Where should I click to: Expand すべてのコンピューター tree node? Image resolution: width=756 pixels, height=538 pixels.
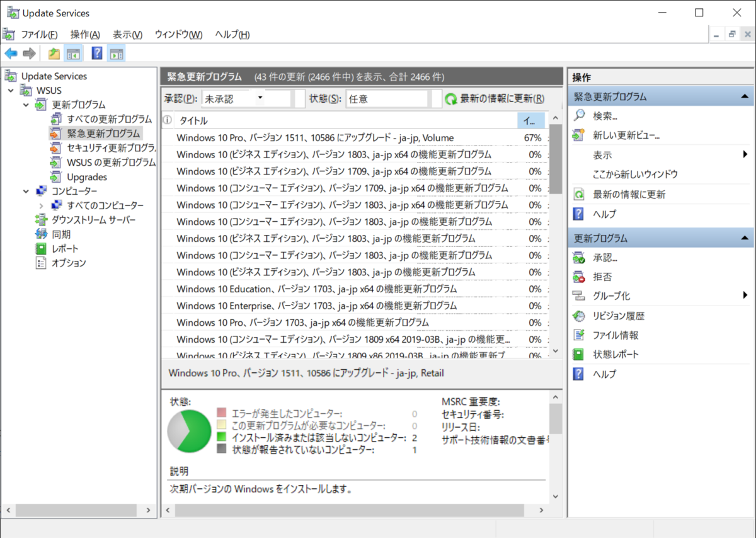[x=41, y=205]
